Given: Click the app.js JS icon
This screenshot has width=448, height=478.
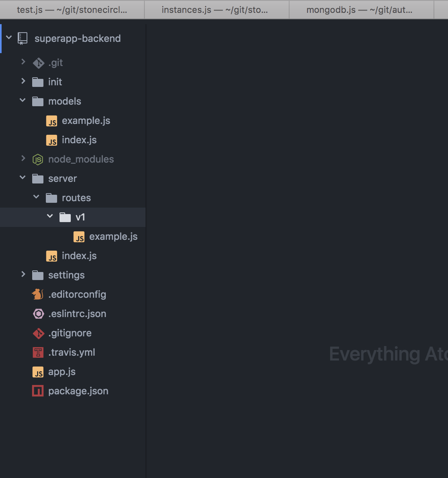Looking at the screenshot, I should coord(38,372).
